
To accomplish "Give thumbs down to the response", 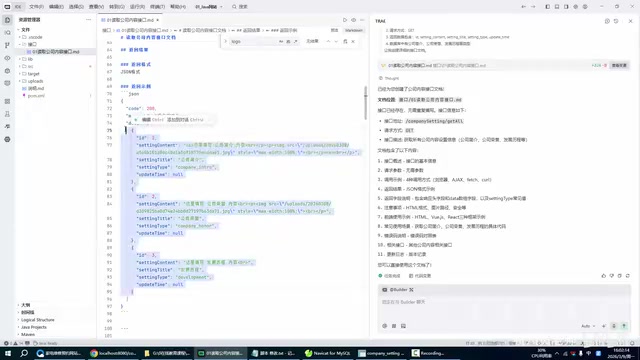I will 611,276.
